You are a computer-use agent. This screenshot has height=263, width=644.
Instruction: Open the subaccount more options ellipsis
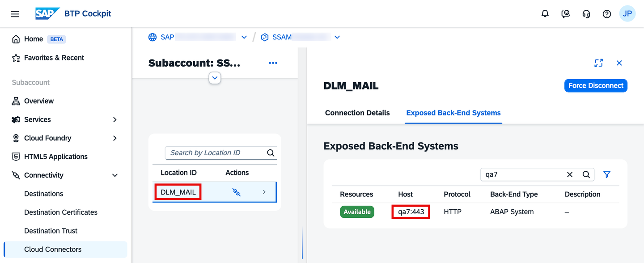point(273,63)
